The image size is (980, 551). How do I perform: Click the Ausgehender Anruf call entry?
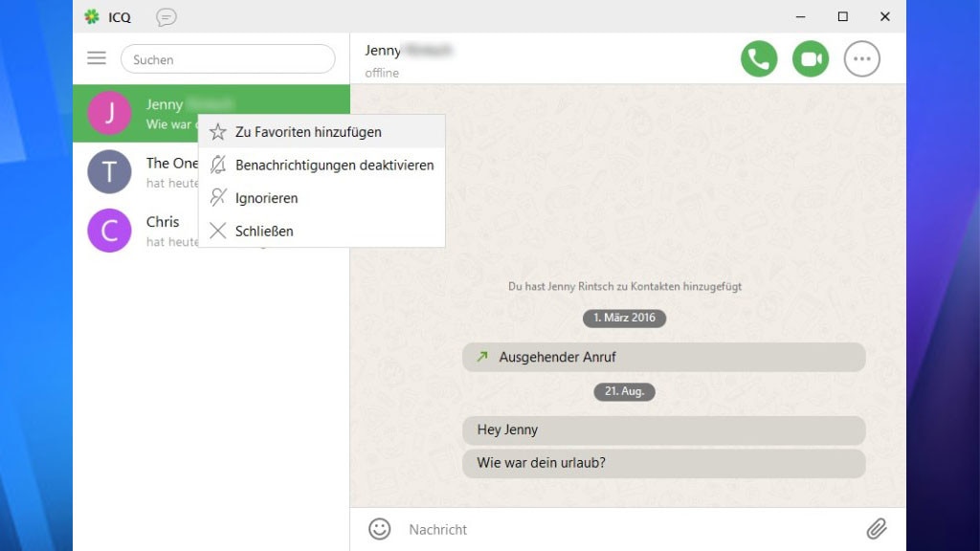663,357
